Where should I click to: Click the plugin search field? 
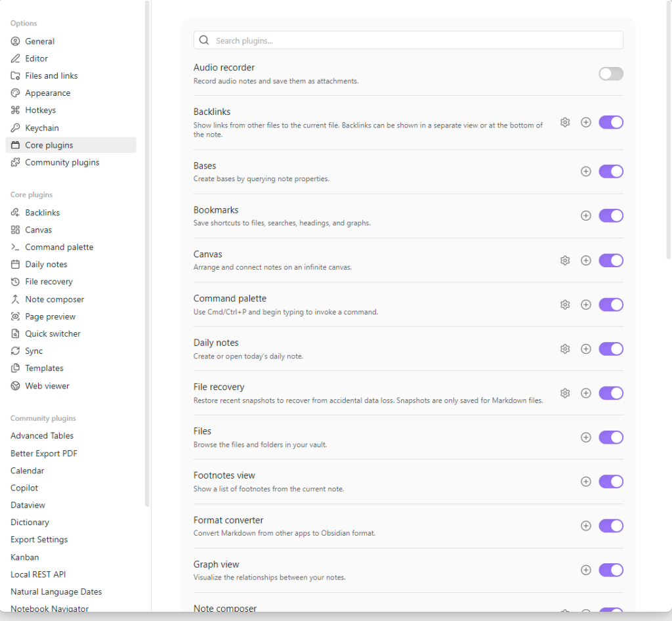point(407,40)
